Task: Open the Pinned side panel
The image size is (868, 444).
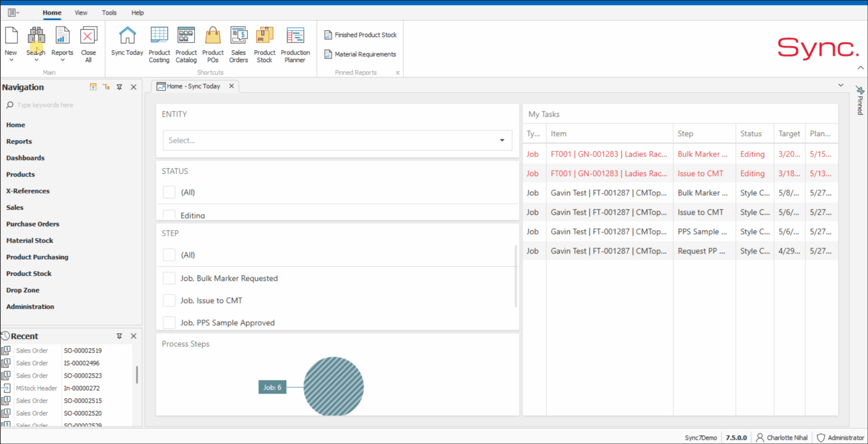Action: 860,100
